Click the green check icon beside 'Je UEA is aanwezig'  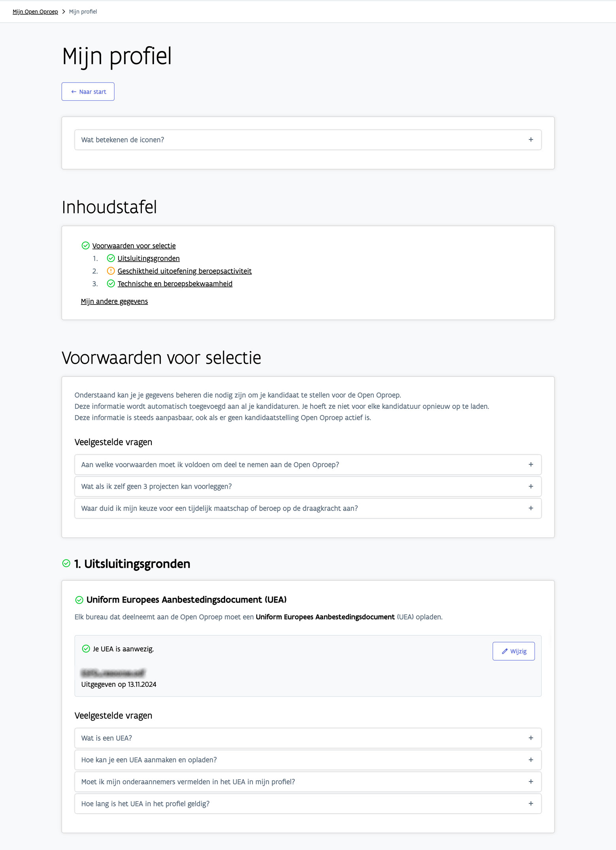click(x=86, y=649)
